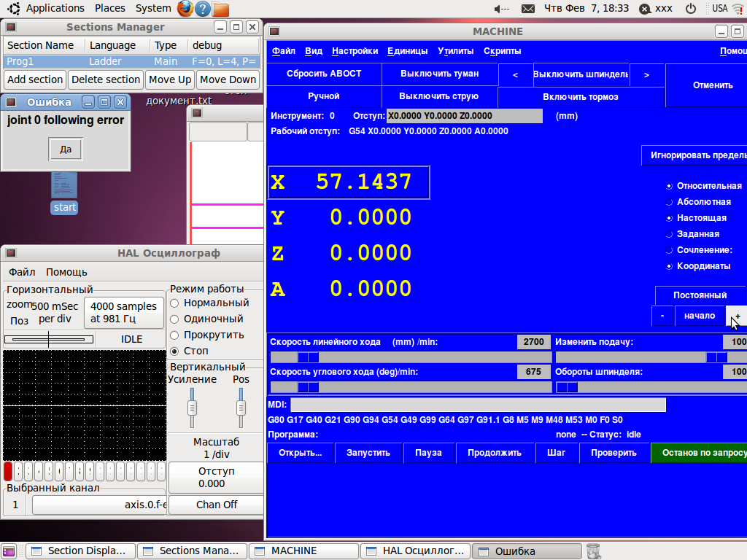Open the Applications menu
The image size is (747, 560).
pyautogui.click(x=55, y=8)
